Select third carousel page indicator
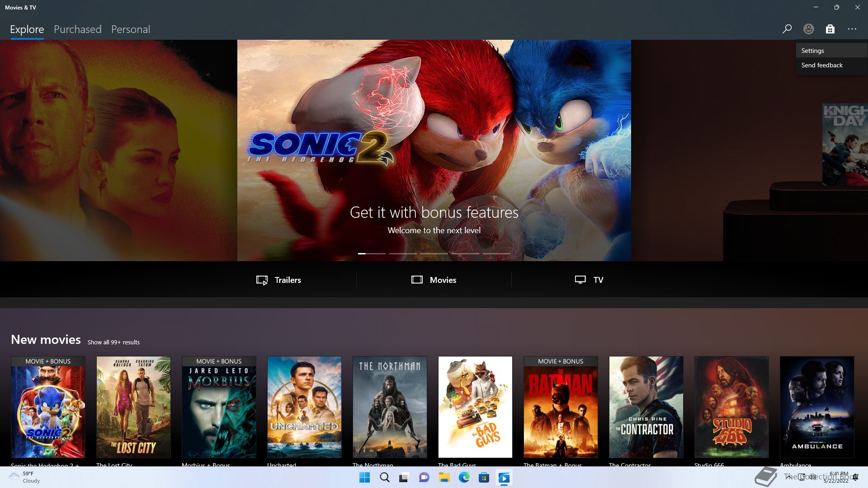The image size is (868, 488). [x=434, y=253]
